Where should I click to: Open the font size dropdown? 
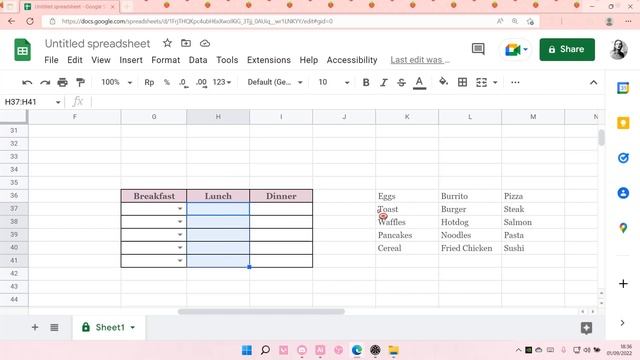coord(333,82)
